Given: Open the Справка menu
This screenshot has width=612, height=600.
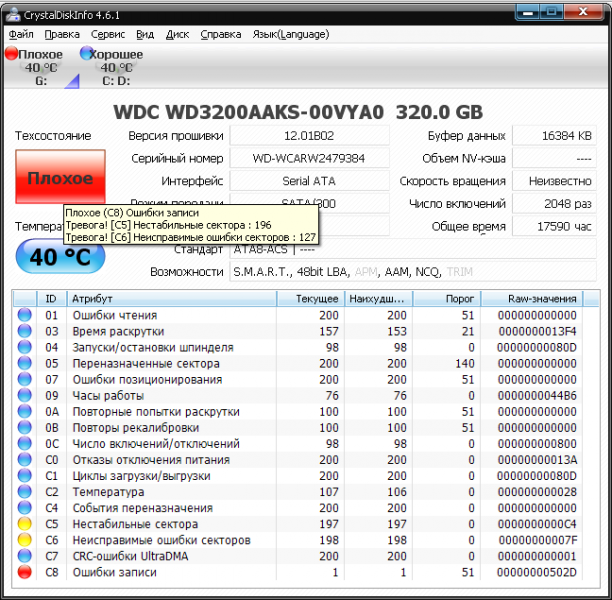Looking at the screenshot, I should tap(221, 34).
